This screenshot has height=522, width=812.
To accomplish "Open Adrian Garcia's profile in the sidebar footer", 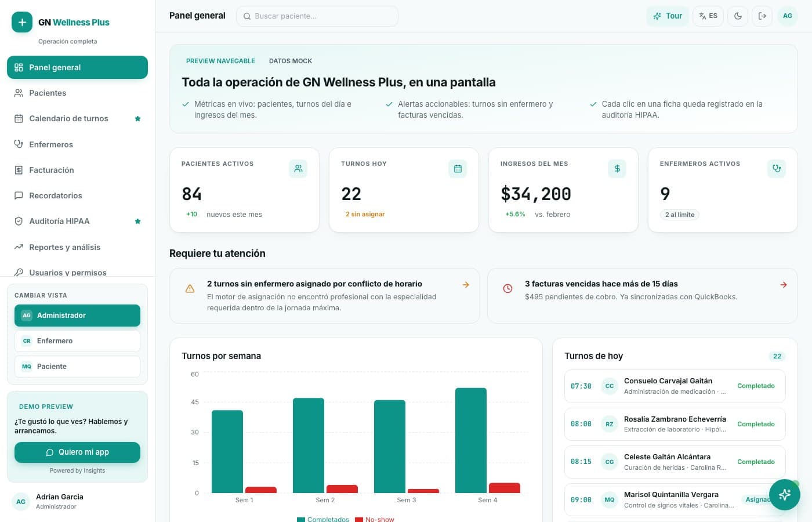I will (77, 502).
